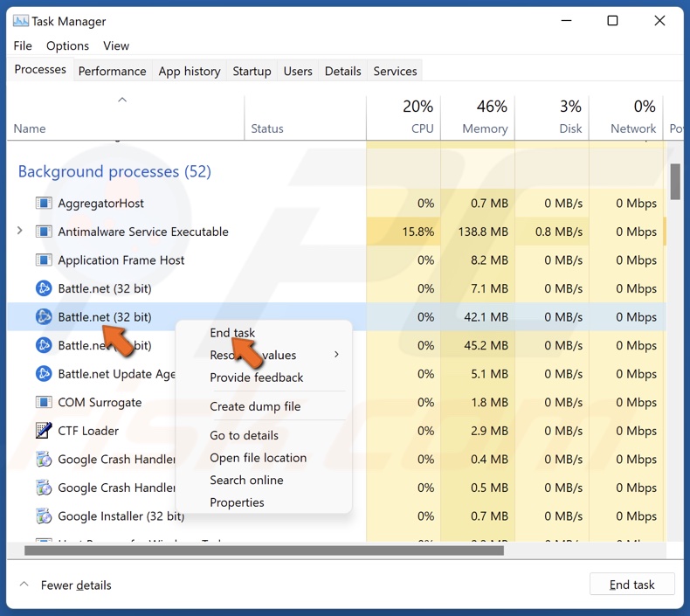The width and height of the screenshot is (690, 616).
Task: Minimize the Task Manager window
Action: pyautogui.click(x=566, y=21)
